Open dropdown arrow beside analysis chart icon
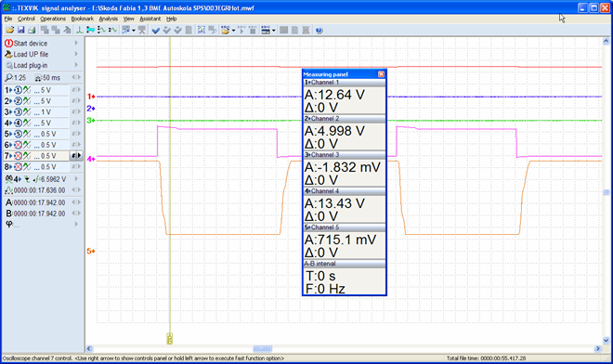The image size is (613, 364). (134, 31)
